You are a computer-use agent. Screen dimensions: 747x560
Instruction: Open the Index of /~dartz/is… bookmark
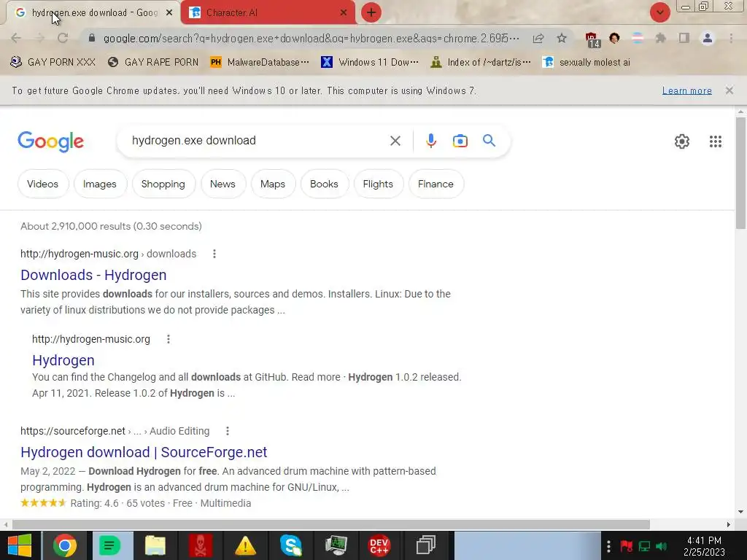[x=481, y=63]
